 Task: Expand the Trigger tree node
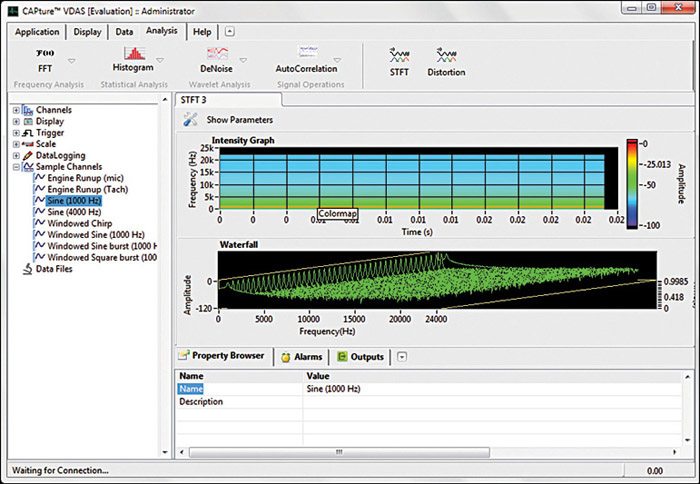tap(16, 132)
